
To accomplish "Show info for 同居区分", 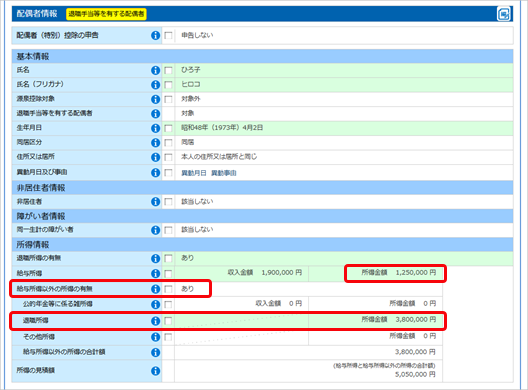I will (155, 142).
